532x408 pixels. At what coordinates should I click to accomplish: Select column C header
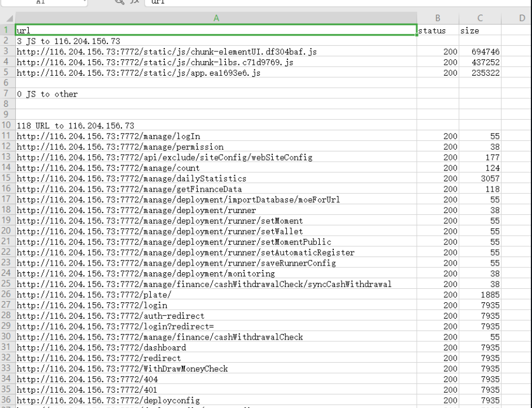[480, 18]
